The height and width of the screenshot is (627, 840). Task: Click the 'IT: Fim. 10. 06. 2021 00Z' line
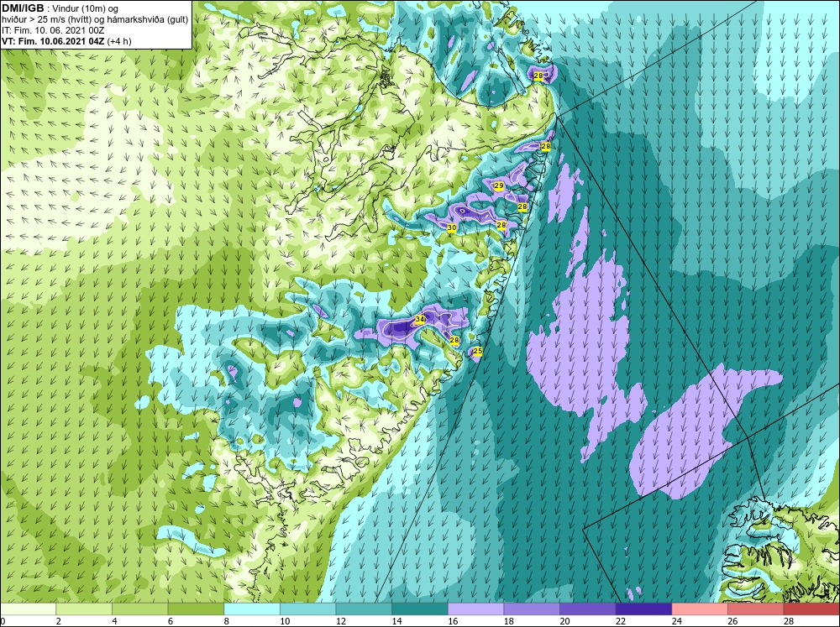pos(44,30)
